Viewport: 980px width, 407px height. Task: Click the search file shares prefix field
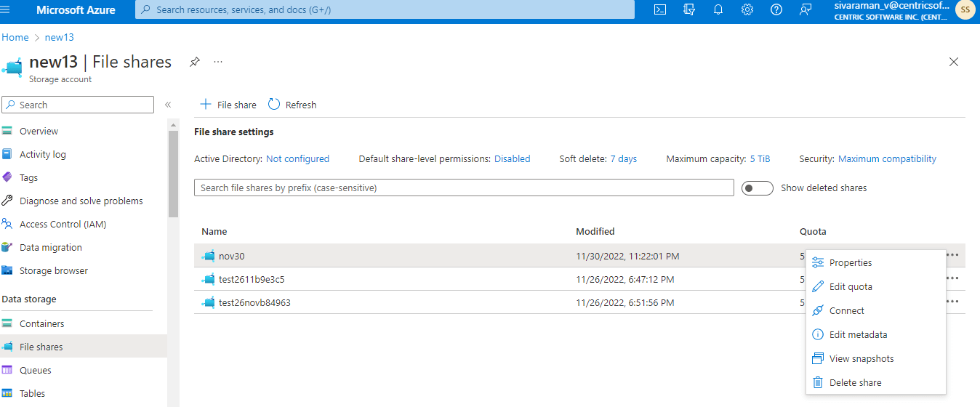(464, 188)
